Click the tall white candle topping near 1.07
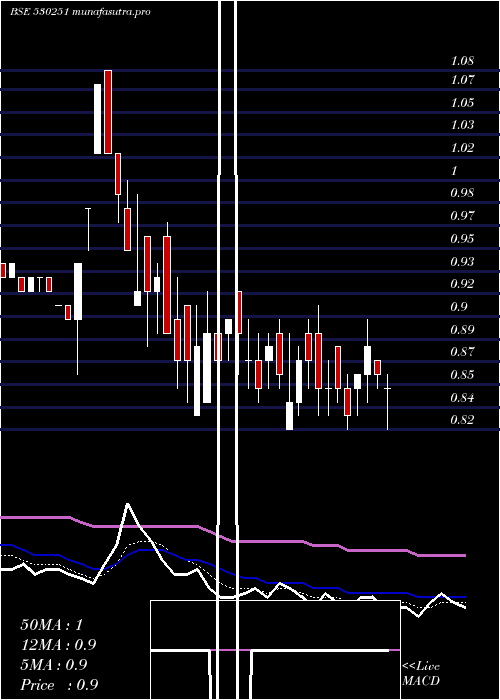 point(97,119)
